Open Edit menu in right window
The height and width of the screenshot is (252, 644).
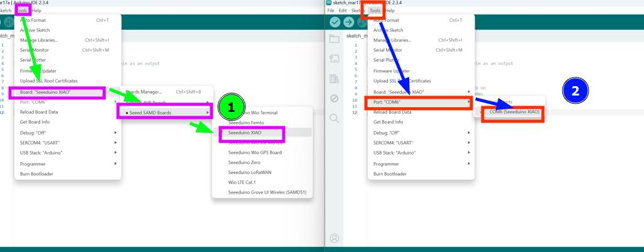click(x=343, y=11)
